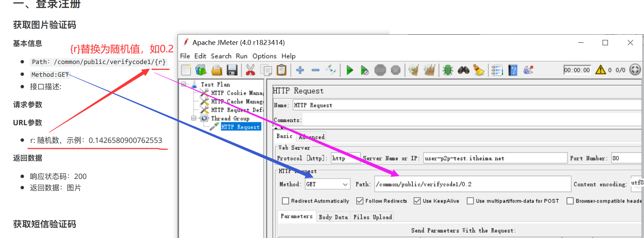Click the Test Plan flask icon

pos(194,84)
